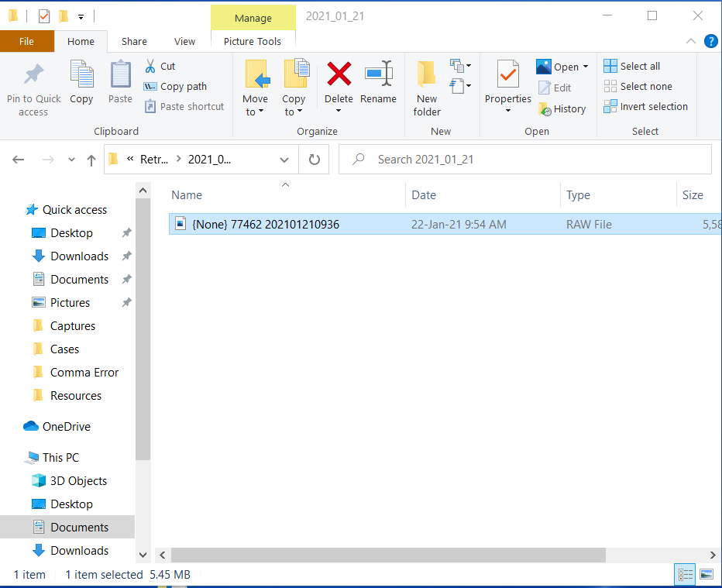Click Retr... breadcrumb in address bar
722x588 pixels.
[x=154, y=160]
